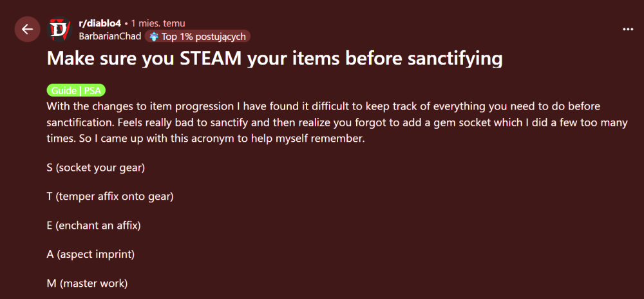Click the "S (socket your gear)" line
Image resolution: width=644 pixels, height=299 pixels.
tap(95, 168)
